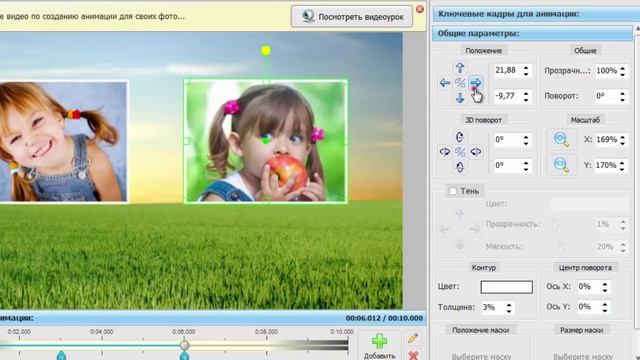The width and height of the screenshot is (640, 360).
Task: Rotate 3D upward with the top rotation icon
Action: (x=460, y=137)
